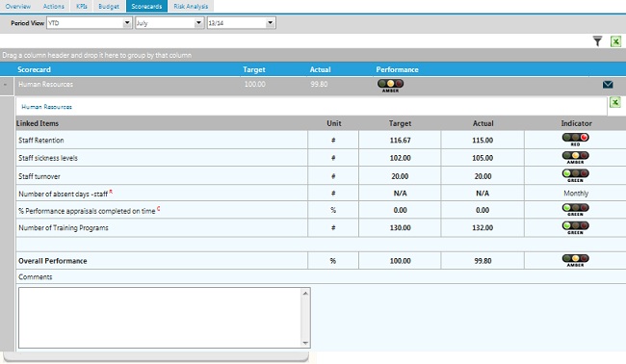Email the Human Resources scorecard
Viewport: 626px width, 364px height.
click(x=608, y=84)
